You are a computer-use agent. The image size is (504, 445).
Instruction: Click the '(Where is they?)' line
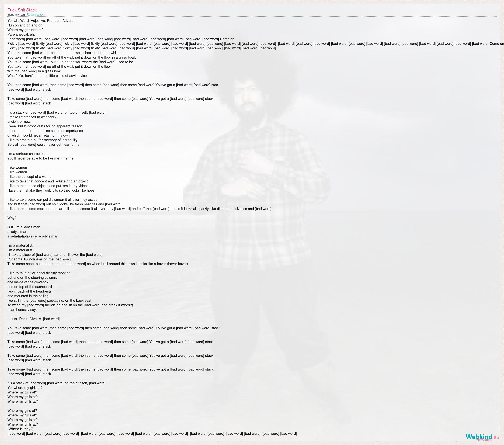[20, 429]
